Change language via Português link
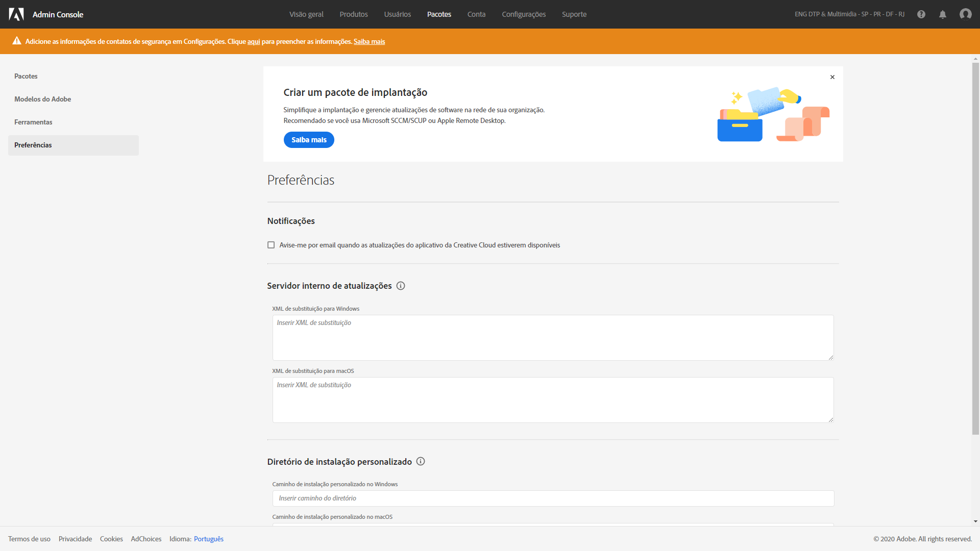Viewport: 980px width, 551px height. click(209, 539)
